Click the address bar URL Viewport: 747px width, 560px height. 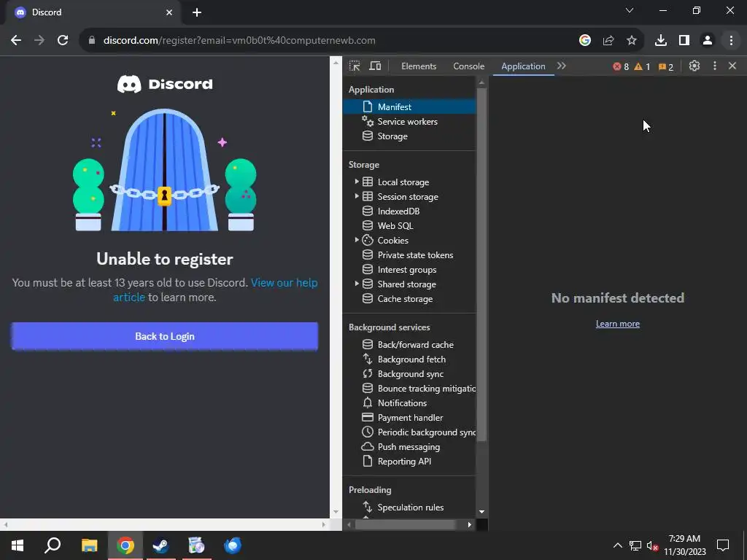[x=239, y=41]
